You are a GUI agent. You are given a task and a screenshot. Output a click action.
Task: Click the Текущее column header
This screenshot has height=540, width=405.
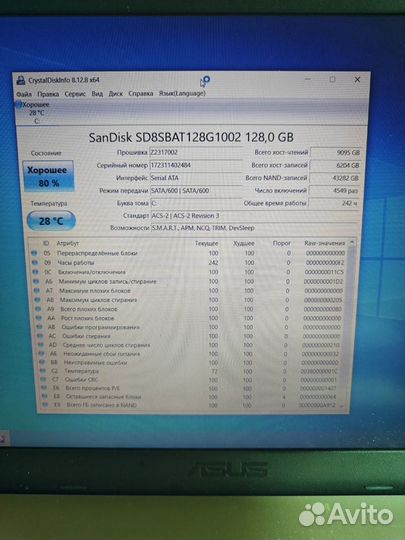click(207, 243)
